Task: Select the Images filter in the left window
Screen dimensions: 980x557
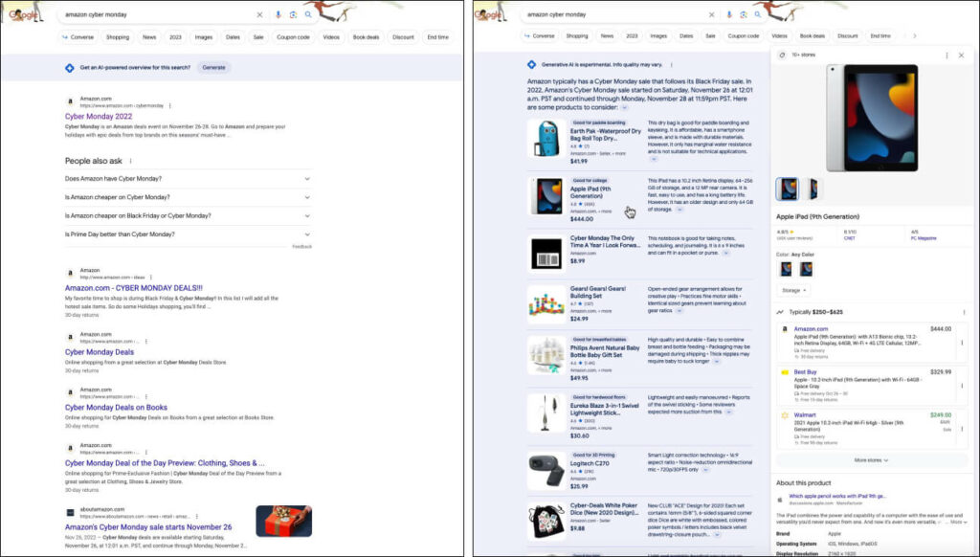Action: pyautogui.click(x=204, y=37)
